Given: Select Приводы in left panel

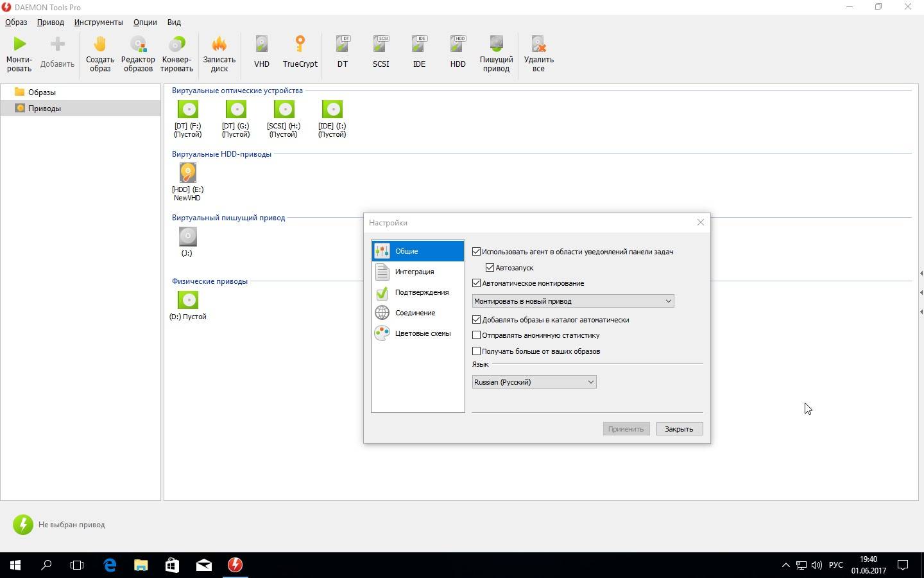Looking at the screenshot, I should click(x=80, y=108).
